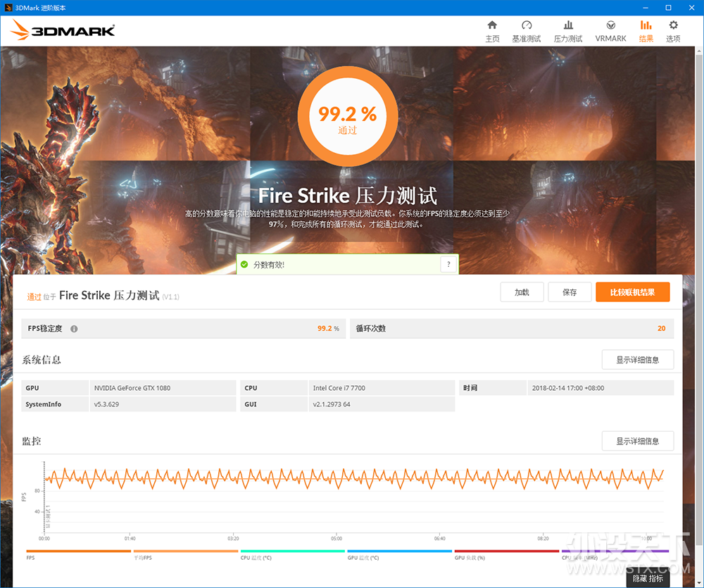Click the green valid score checkmark icon
The image size is (704, 588).
click(244, 265)
